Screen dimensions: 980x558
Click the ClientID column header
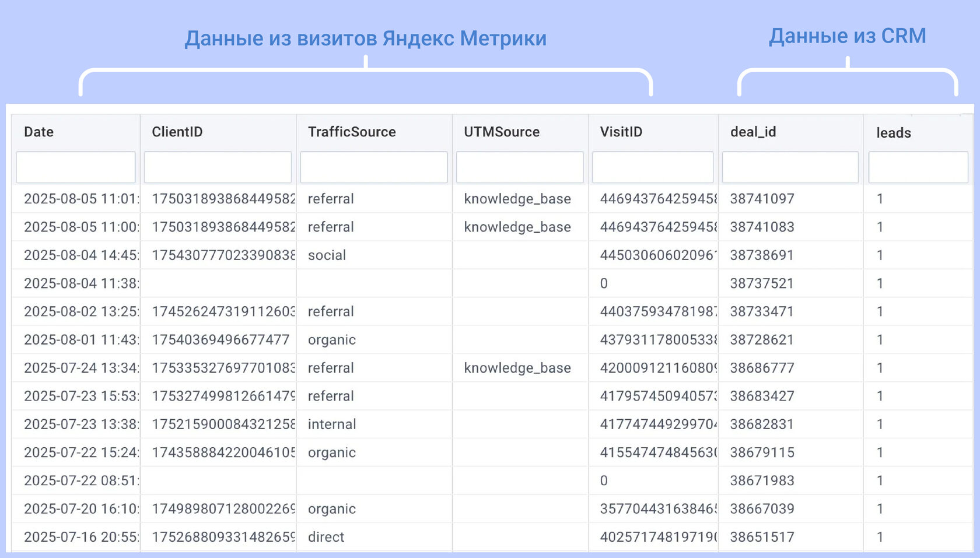point(177,132)
